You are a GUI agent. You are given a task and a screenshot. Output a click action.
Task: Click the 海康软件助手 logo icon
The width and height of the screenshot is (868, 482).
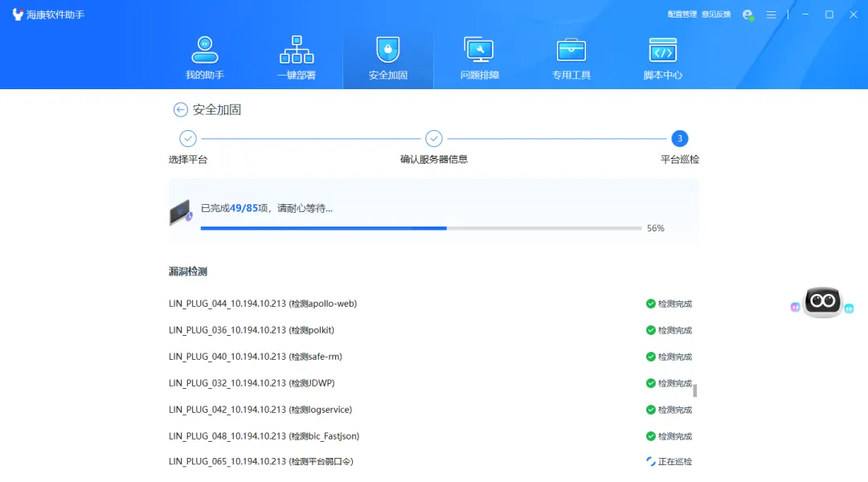tap(18, 14)
